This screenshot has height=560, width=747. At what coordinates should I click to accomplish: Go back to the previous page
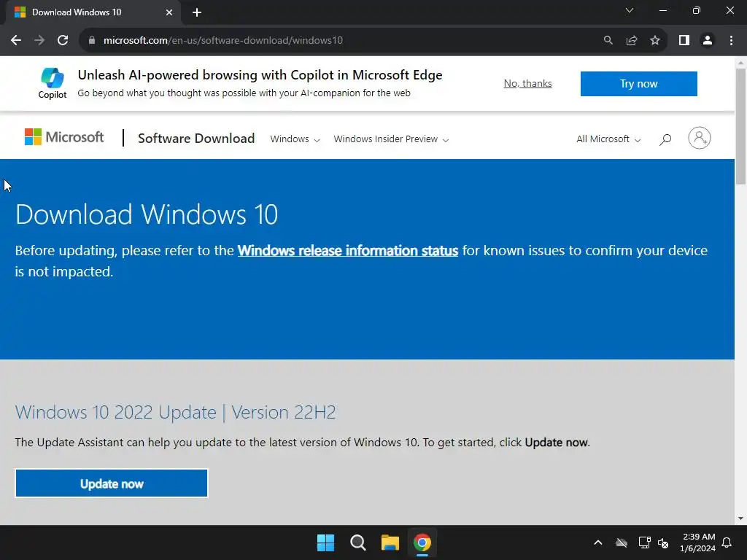16,41
